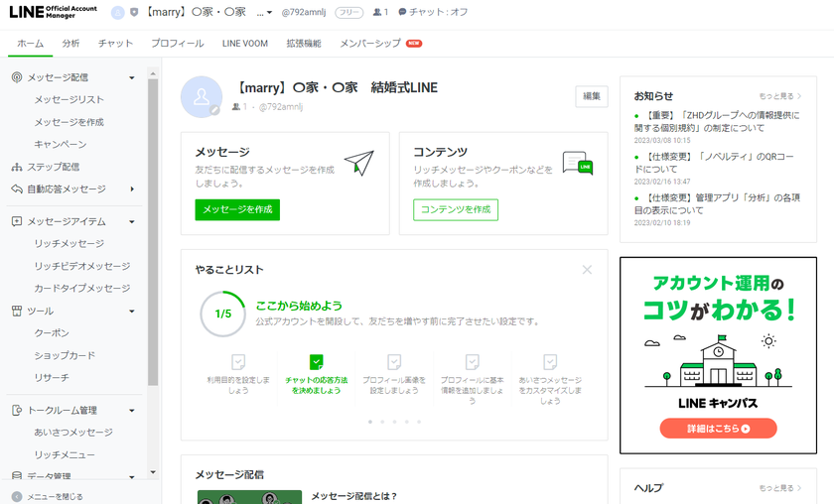The width and height of the screenshot is (834, 504).
Task: Click 詳細はこちら on LINE キャンパス banner
Action: [718, 429]
